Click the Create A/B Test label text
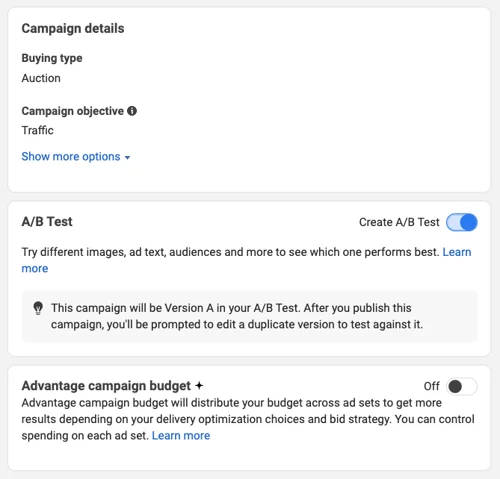The width and height of the screenshot is (500, 479). 399,222
